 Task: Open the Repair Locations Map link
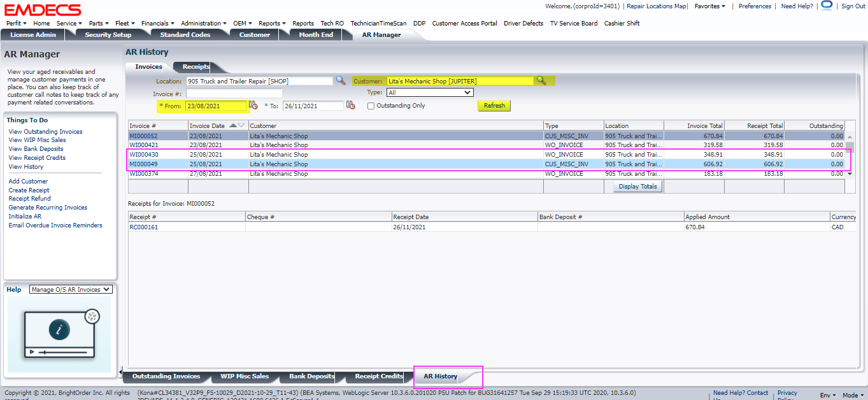(x=657, y=6)
